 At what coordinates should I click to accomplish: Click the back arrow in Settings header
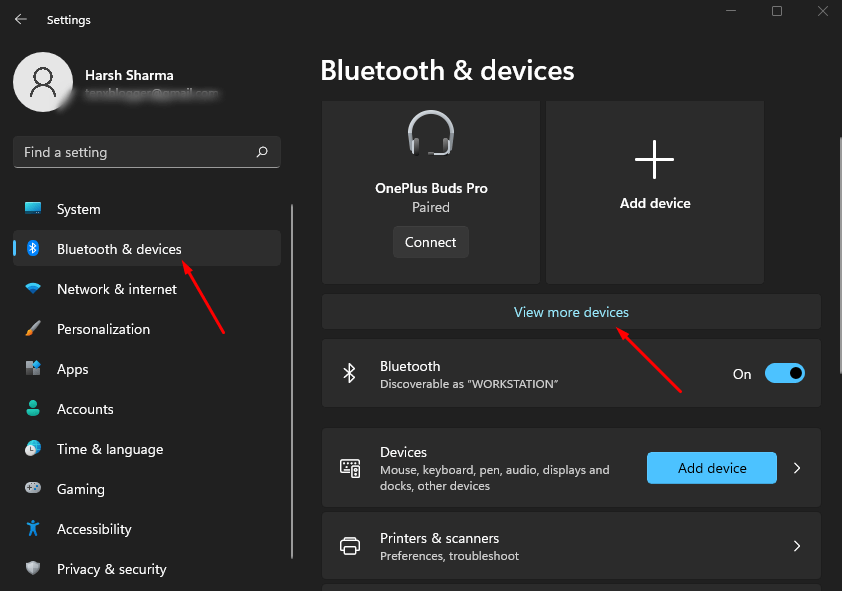(20, 19)
